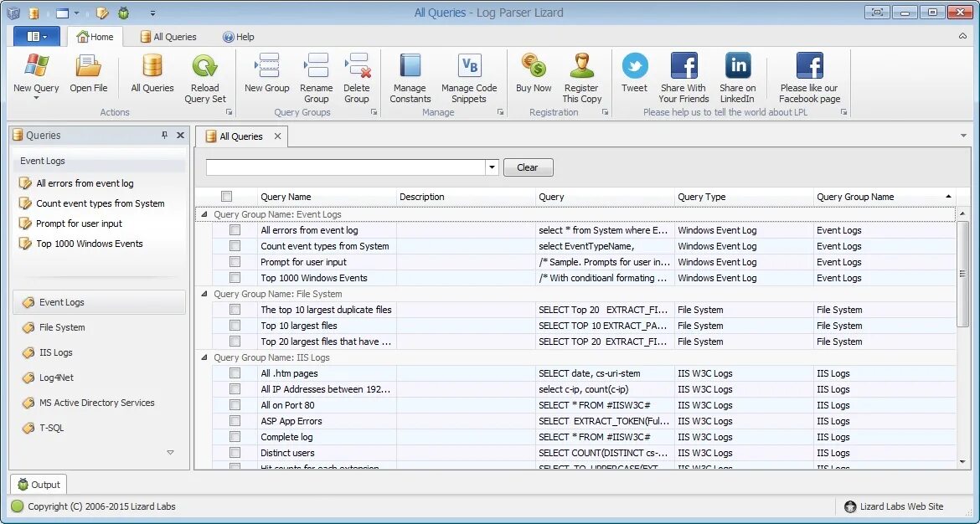Open the Output tab
The width and height of the screenshot is (980, 524).
(x=39, y=485)
